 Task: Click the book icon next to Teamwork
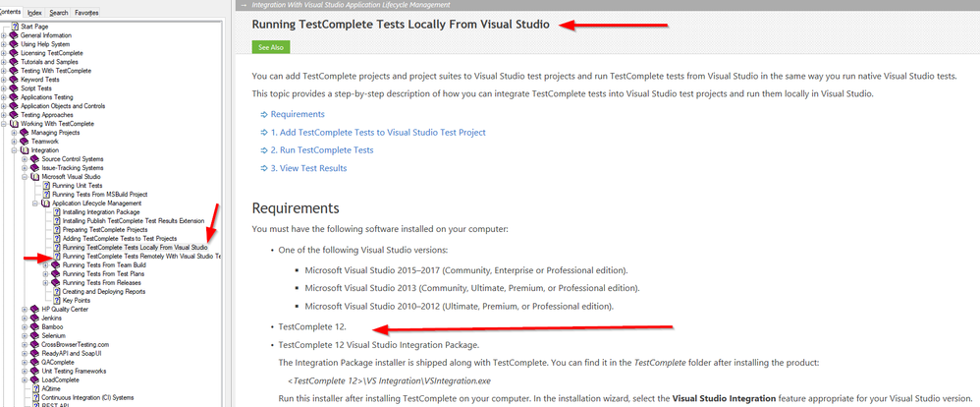tap(26, 142)
